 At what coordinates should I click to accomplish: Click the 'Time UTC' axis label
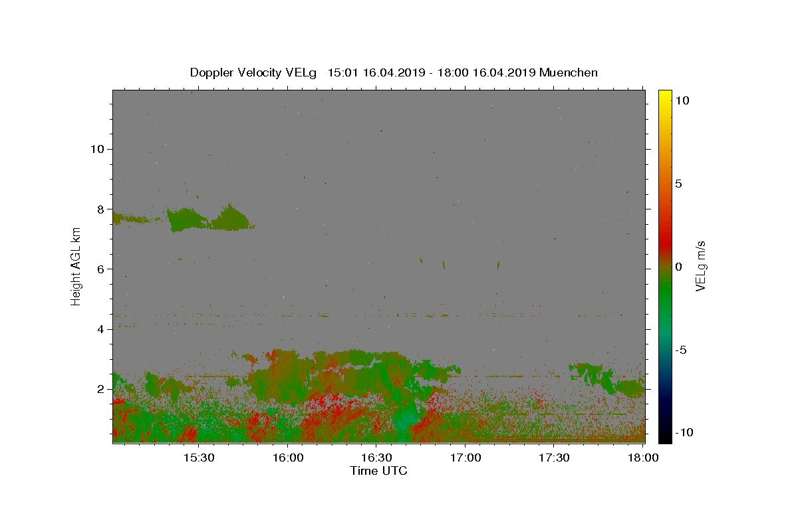(x=378, y=471)
